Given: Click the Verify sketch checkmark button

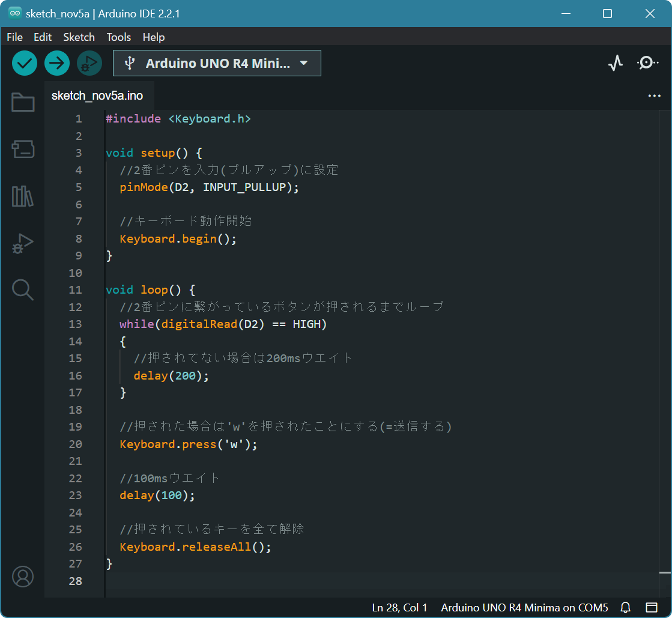Looking at the screenshot, I should 25,63.
